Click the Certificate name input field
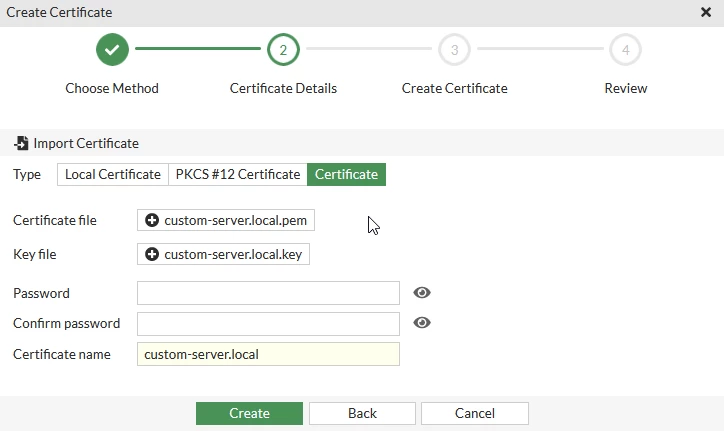 (x=268, y=354)
